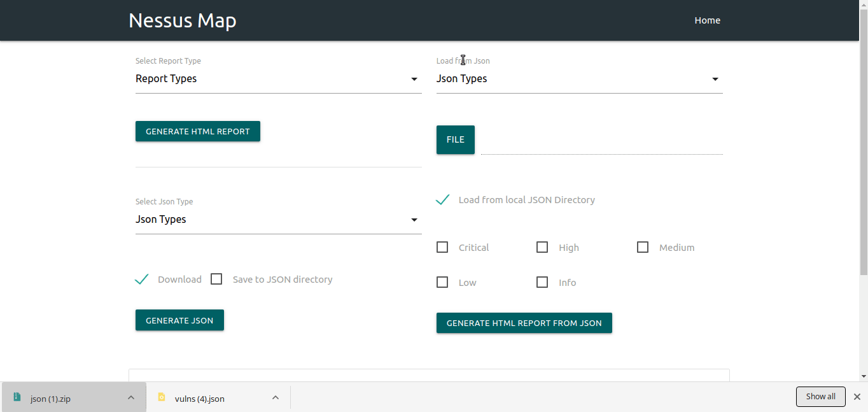Click the Medium label text
This screenshot has height=412, width=868.
coord(677,248)
